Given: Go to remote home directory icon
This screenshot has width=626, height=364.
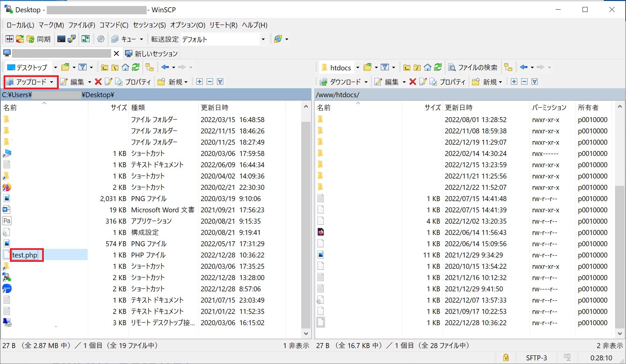Looking at the screenshot, I should (428, 67).
